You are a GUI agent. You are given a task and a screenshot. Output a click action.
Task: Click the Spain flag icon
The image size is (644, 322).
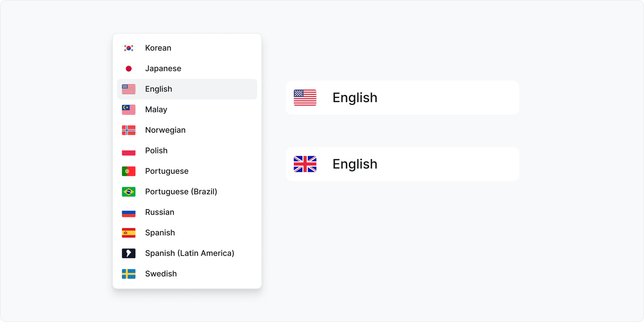pyautogui.click(x=128, y=233)
